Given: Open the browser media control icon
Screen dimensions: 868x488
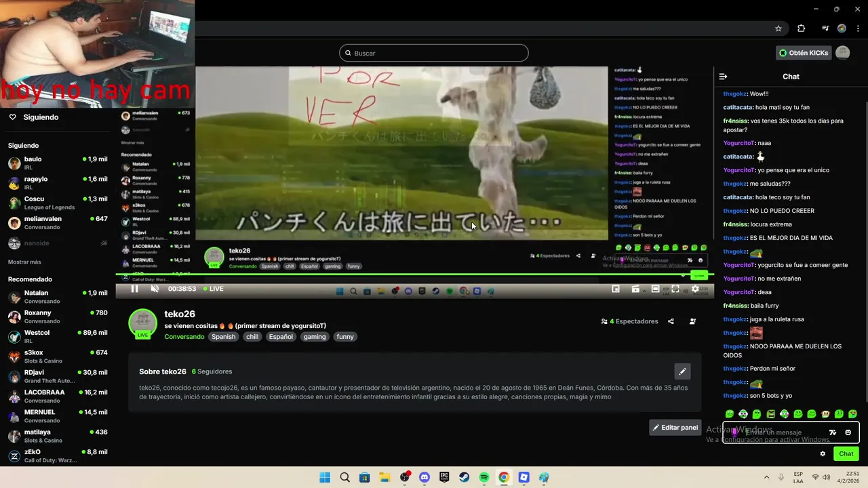Looking at the screenshot, I should [x=825, y=28].
